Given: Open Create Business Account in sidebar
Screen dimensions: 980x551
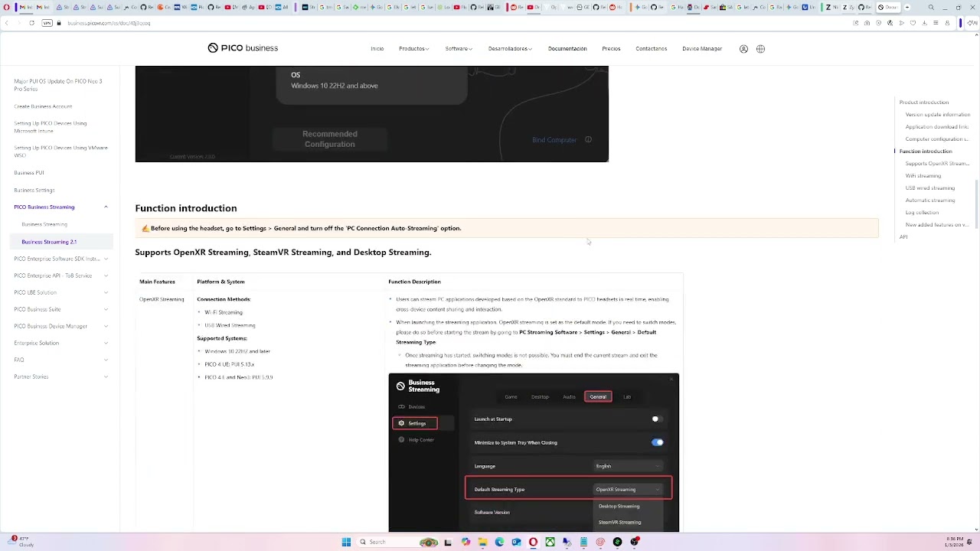Looking at the screenshot, I should pos(43,106).
